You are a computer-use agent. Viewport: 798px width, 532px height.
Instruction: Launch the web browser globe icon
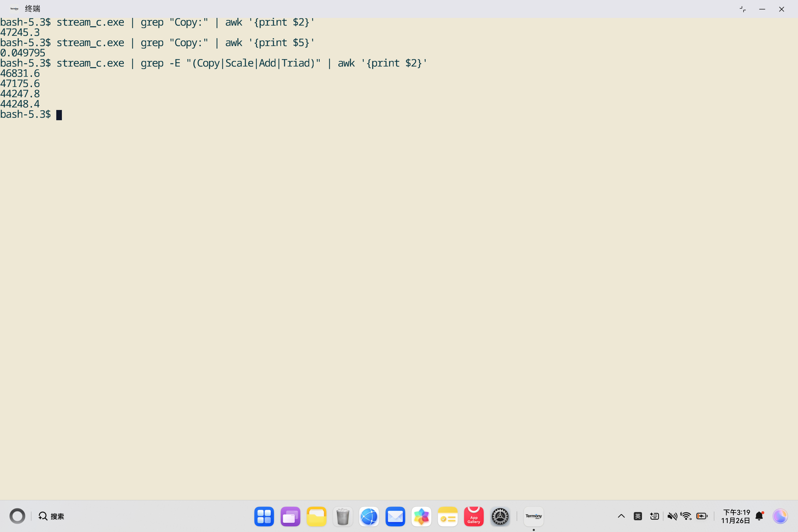pyautogui.click(x=369, y=516)
